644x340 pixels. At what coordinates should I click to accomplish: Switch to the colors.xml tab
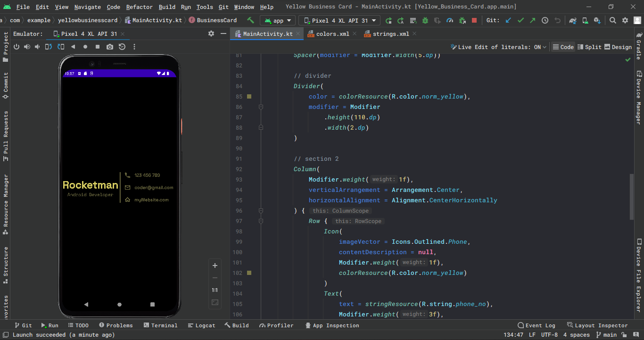point(332,33)
